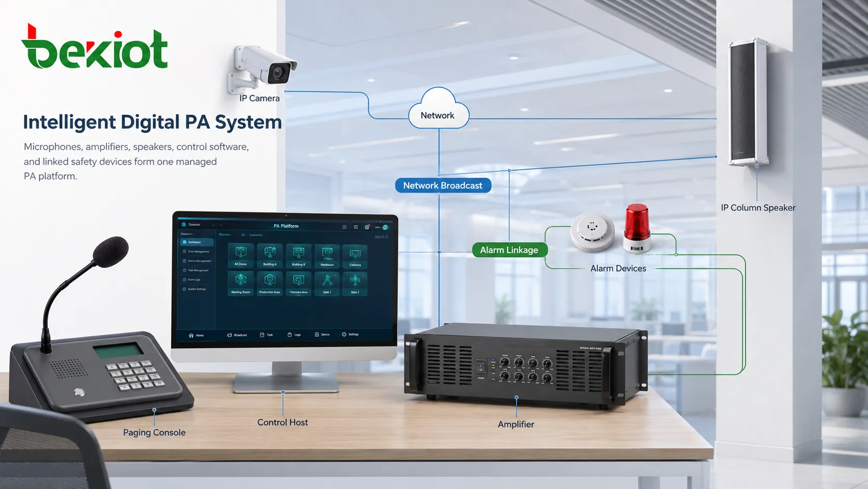
Task: Click the IP Column Speaker label
Action: tap(758, 208)
